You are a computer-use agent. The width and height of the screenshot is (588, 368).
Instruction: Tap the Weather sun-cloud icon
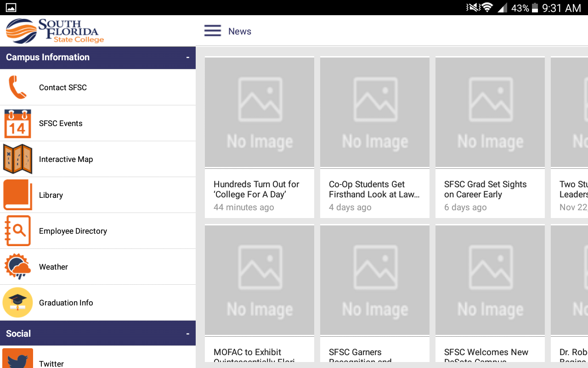(x=17, y=267)
